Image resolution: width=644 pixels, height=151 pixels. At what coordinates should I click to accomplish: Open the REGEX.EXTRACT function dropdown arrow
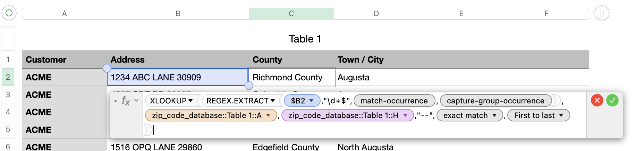(x=273, y=101)
